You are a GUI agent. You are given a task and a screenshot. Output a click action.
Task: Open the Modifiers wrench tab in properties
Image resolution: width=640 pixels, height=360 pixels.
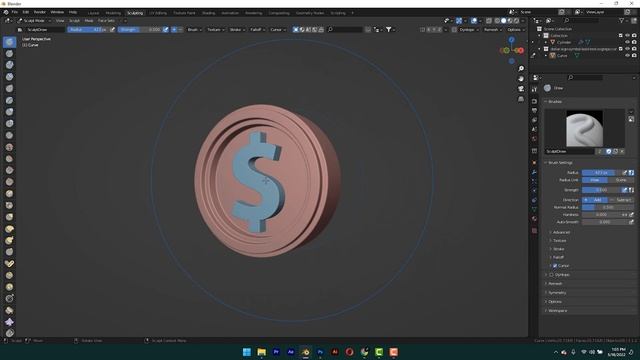pos(534,172)
